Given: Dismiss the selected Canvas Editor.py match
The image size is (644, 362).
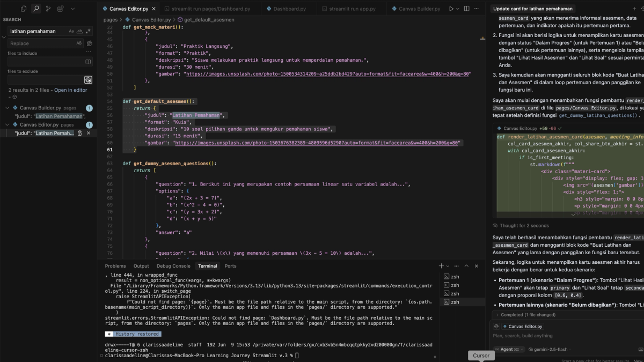Looking at the screenshot, I should [x=89, y=133].
